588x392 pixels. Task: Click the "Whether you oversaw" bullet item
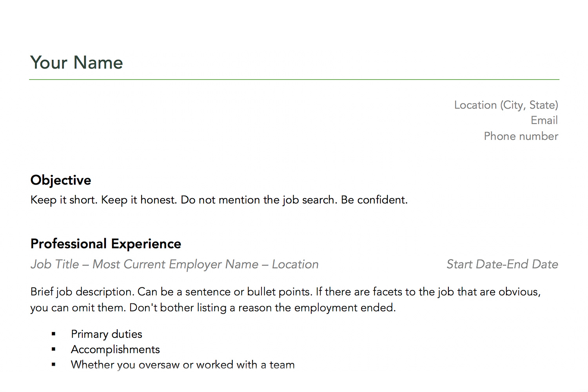(x=183, y=365)
